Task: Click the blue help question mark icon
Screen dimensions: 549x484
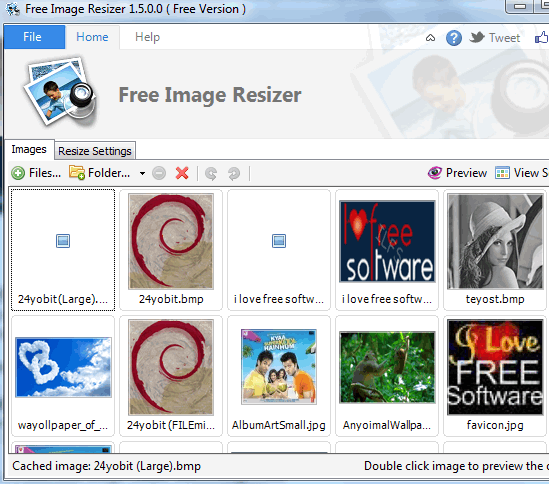Action: coord(454,38)
